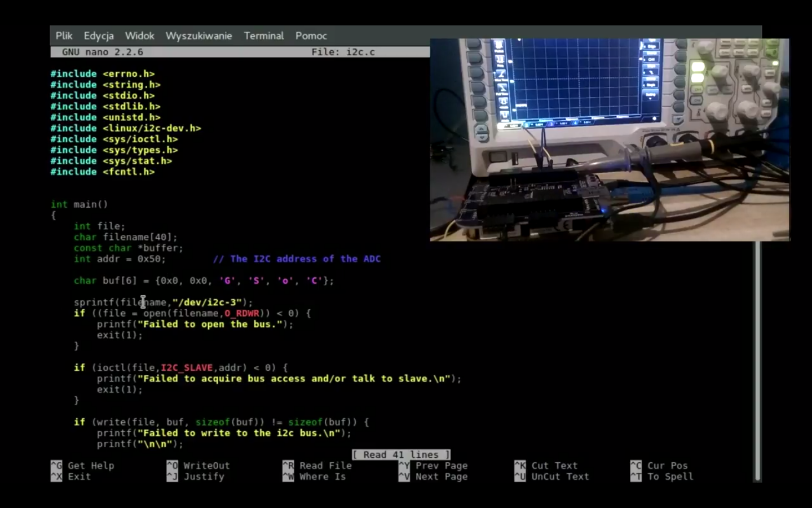Open the Pomoc menu
The width and height of the screenshot is (812, 508).
tap(311, 36)
